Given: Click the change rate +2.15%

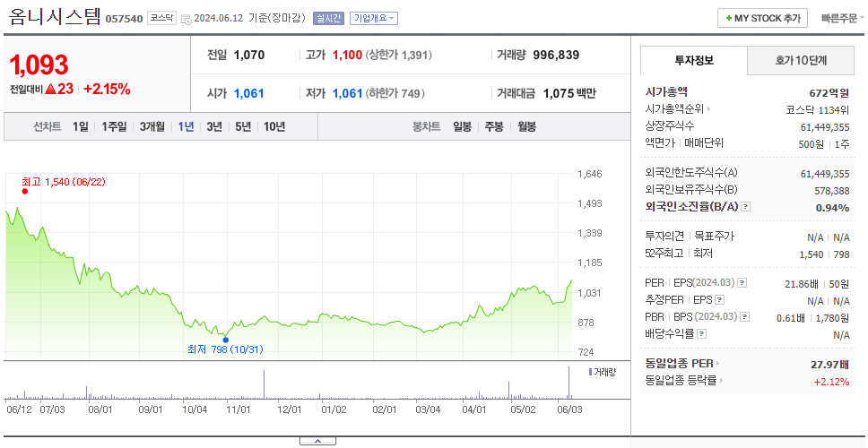Looking at the screenshot, I should coord(107,89).
